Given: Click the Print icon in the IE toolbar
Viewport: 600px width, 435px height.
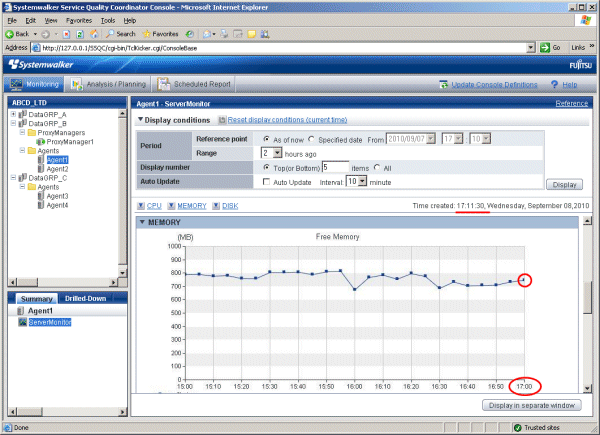Looking at the screenshot, I should (x=224, y=34).
